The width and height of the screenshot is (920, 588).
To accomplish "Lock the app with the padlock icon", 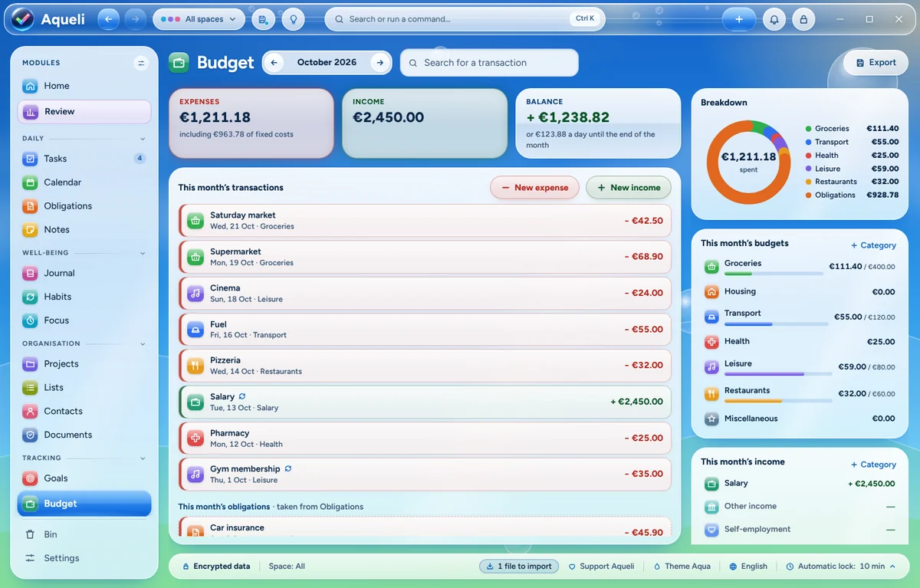I will point(803,19).
